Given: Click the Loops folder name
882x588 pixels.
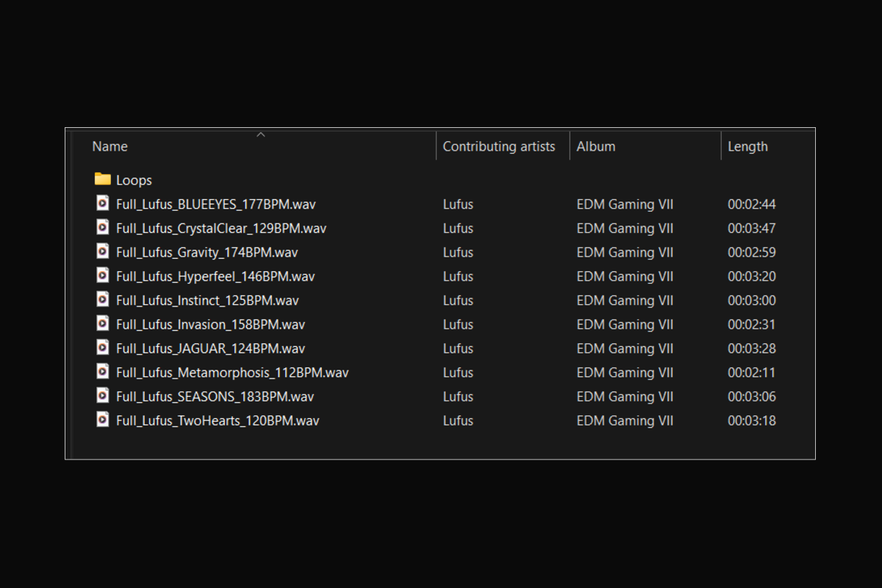Looking at the screenshot, I should pos(134,180).
